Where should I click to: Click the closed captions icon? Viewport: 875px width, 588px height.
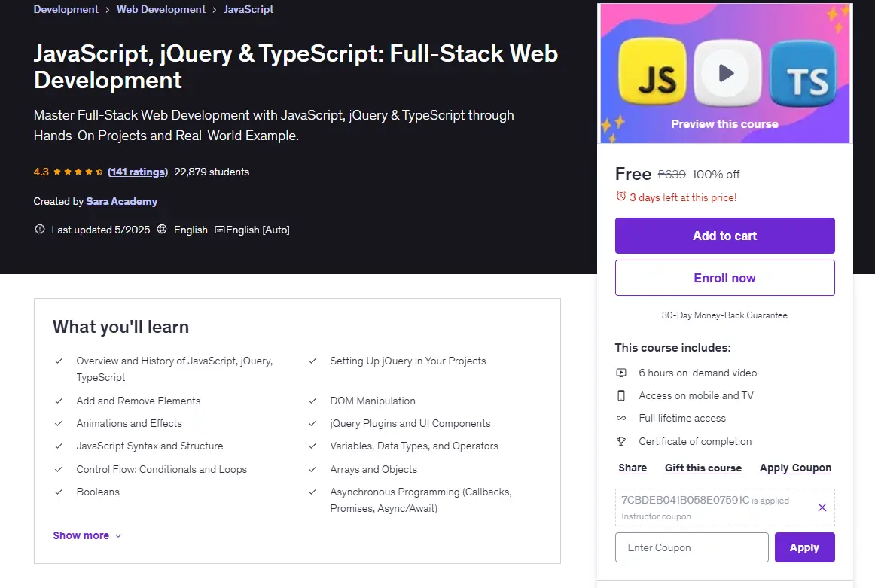point(220,230)
